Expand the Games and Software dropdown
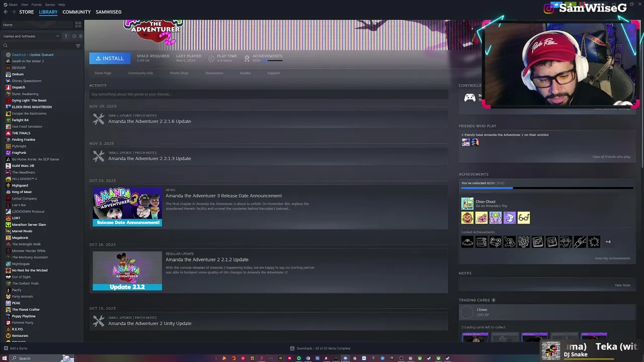Viewport: 644px width, 362px height. click(x=31, y=36)
